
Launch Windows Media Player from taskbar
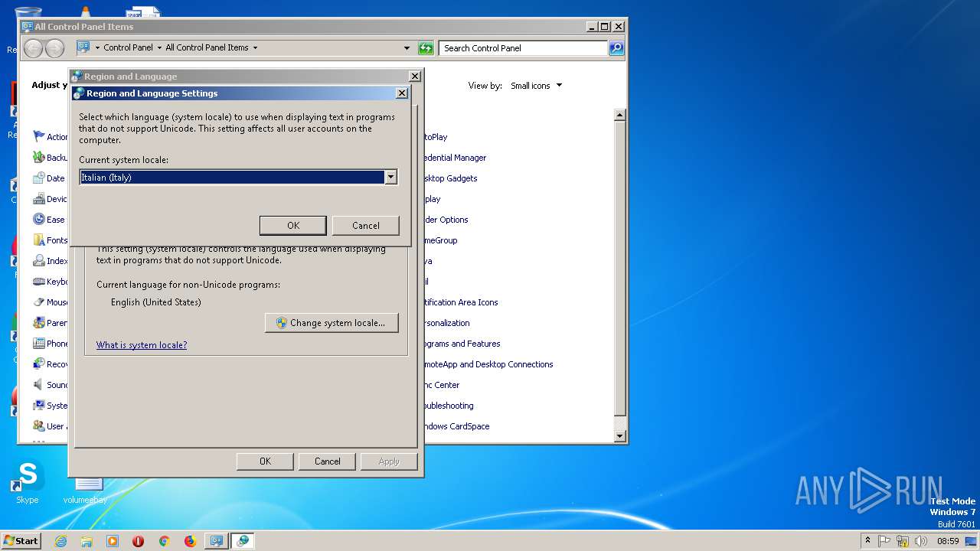click(x=113, y=541)
